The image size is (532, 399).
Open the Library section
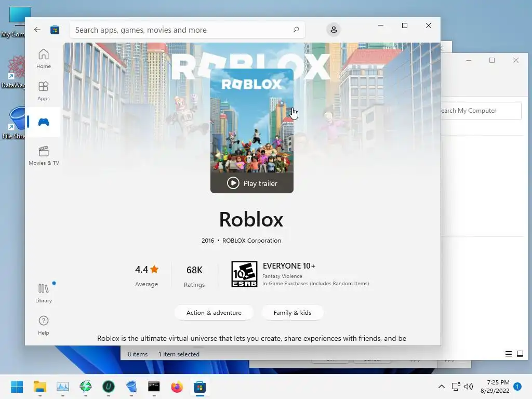click(x=44, y=294)
